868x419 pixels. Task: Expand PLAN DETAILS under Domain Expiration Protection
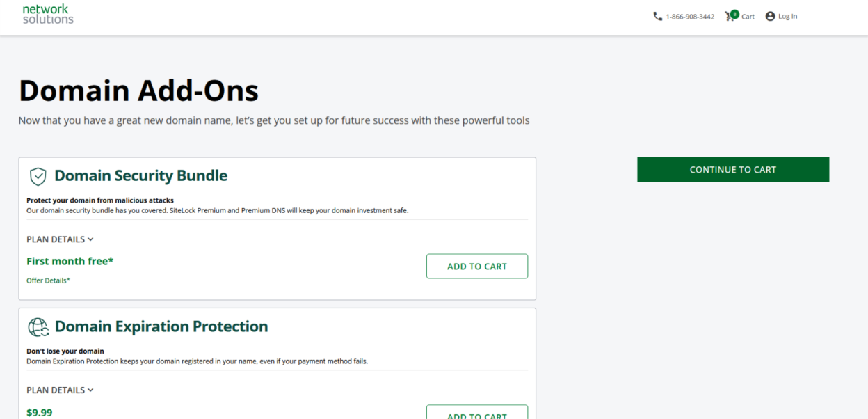(60, 390)
